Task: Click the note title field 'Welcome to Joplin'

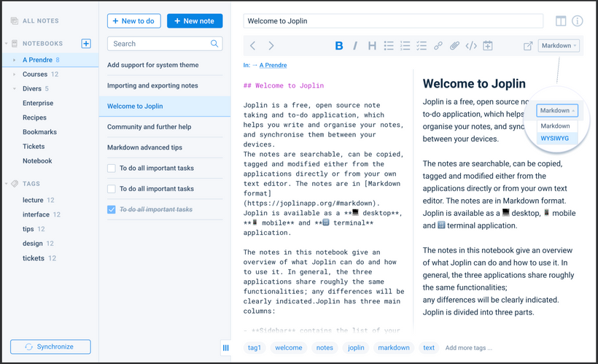Action: [x=393, y=21]
